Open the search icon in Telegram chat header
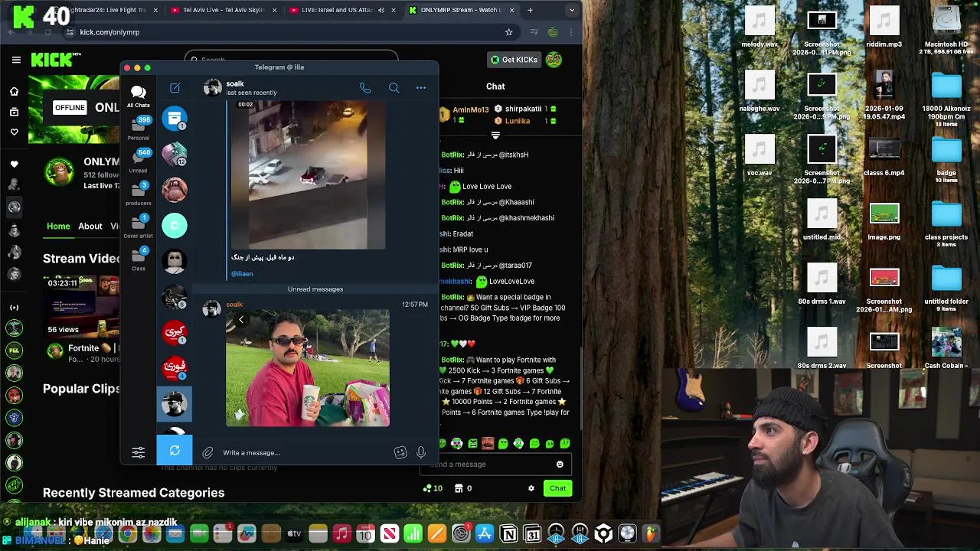The width and height of the screenshot is (980, 551). 394,88
